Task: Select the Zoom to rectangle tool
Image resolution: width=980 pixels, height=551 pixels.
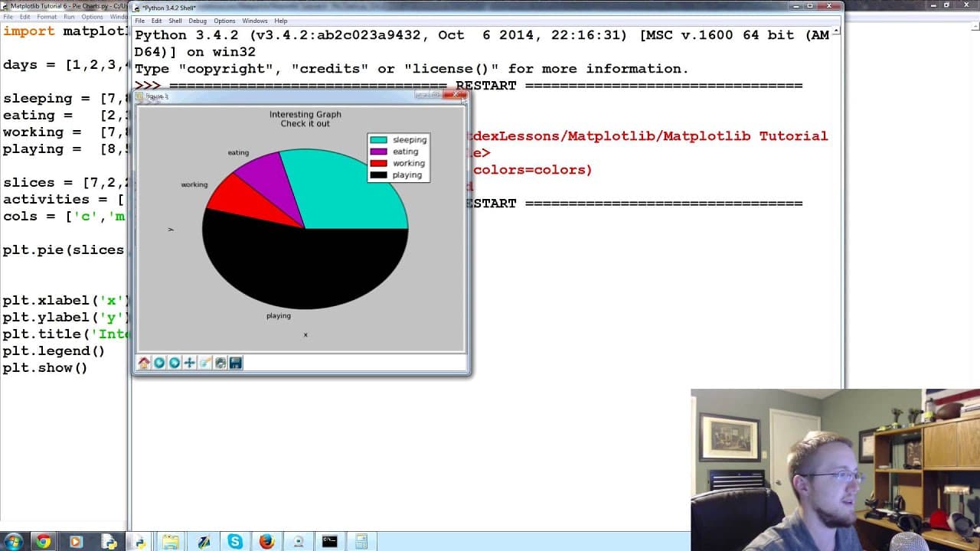Action: [205, 363]
